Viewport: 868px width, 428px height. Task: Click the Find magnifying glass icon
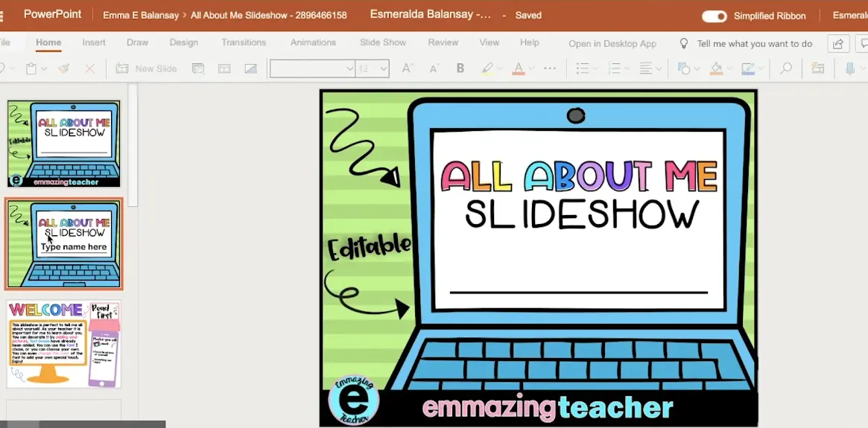pos(785,68)
